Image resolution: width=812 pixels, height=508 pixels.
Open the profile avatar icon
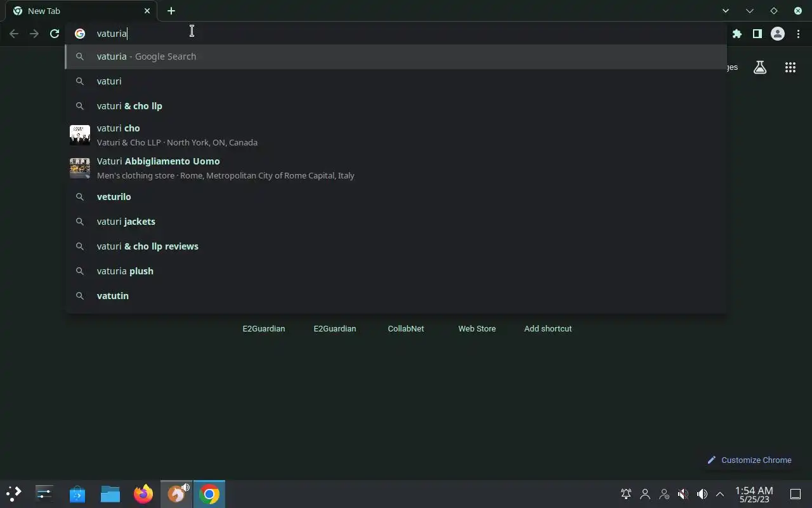click(777, 34)
